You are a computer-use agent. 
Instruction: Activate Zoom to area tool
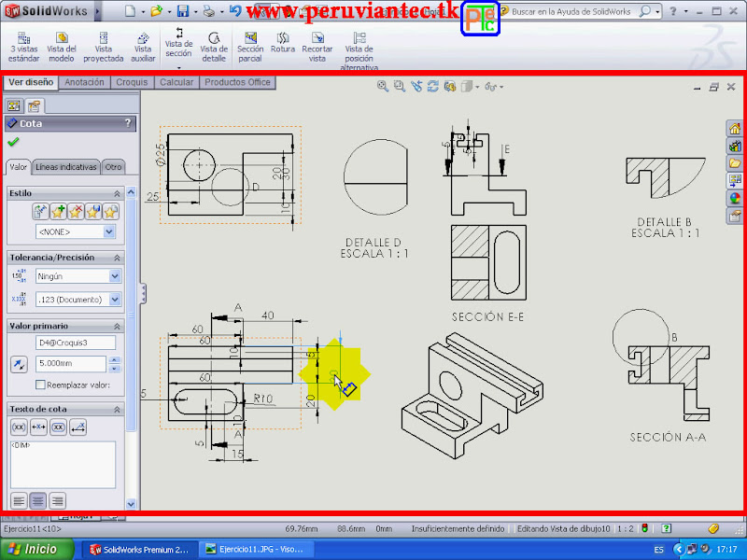400,86
